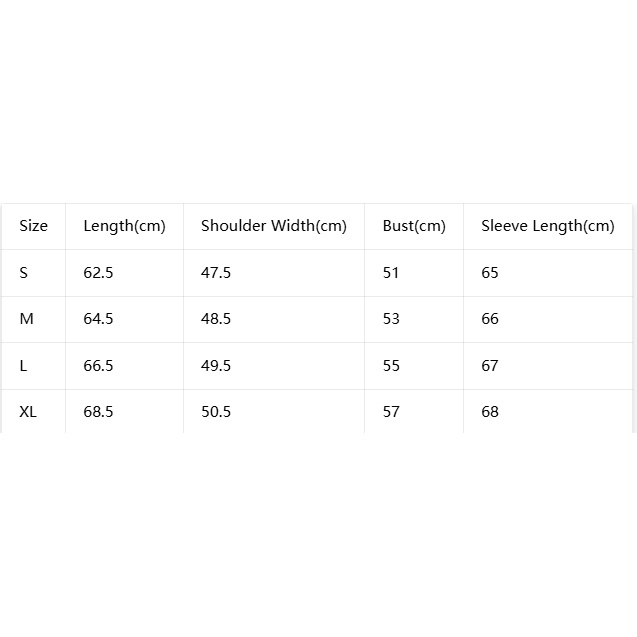Select the XL size cell
The height and width of the screenshot is (637, 637).
[28, 412]
